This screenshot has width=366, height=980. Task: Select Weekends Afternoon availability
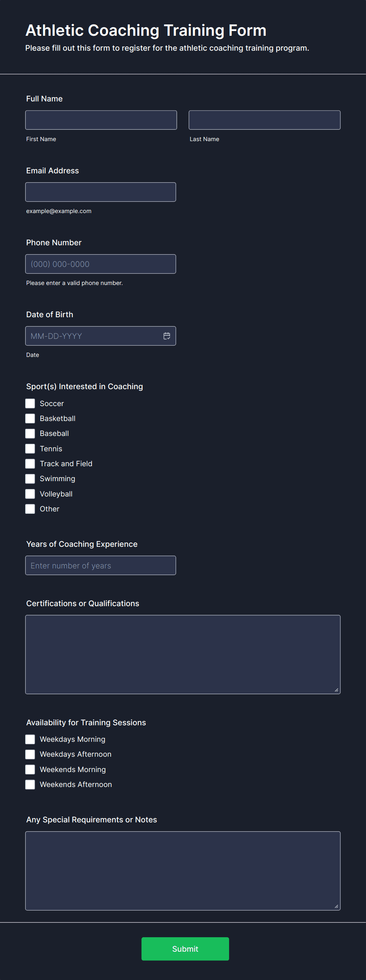pyautogui.click(x=30, y=784)
